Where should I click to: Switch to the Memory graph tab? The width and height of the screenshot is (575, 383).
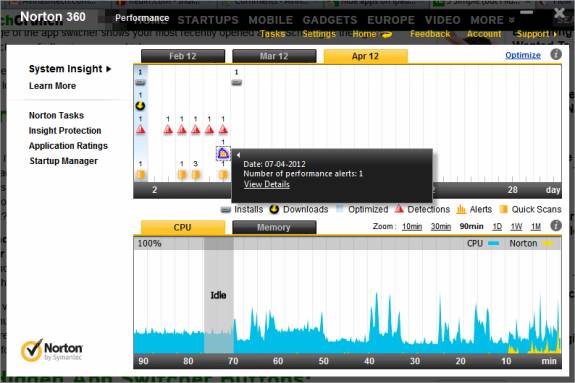coord(274,227)
